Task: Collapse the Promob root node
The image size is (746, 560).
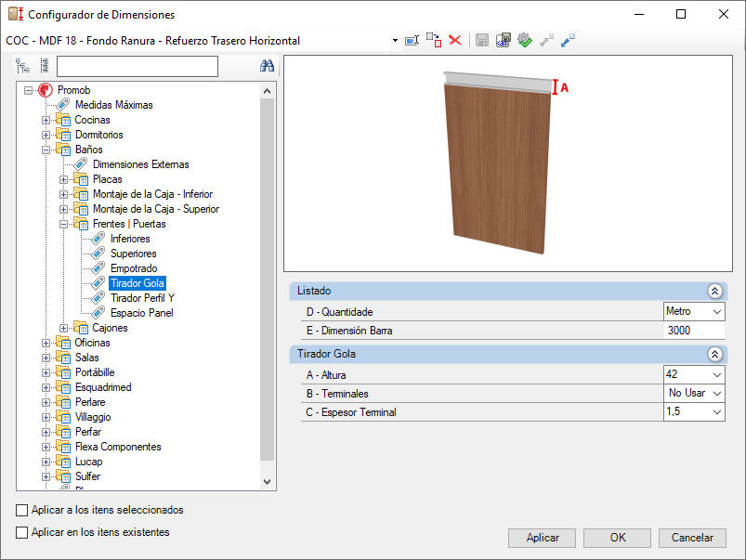Action: point(29,90)
